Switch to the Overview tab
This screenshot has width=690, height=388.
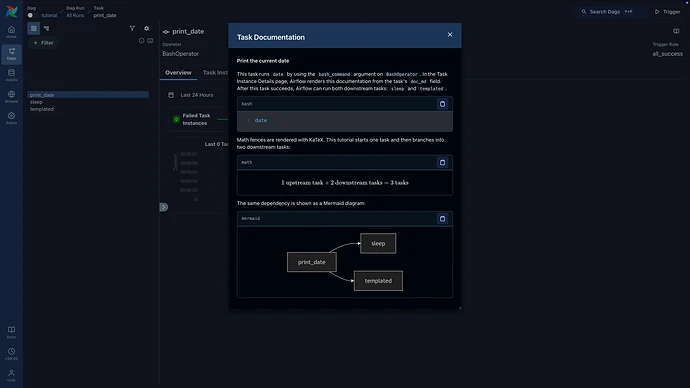(178, 73)
